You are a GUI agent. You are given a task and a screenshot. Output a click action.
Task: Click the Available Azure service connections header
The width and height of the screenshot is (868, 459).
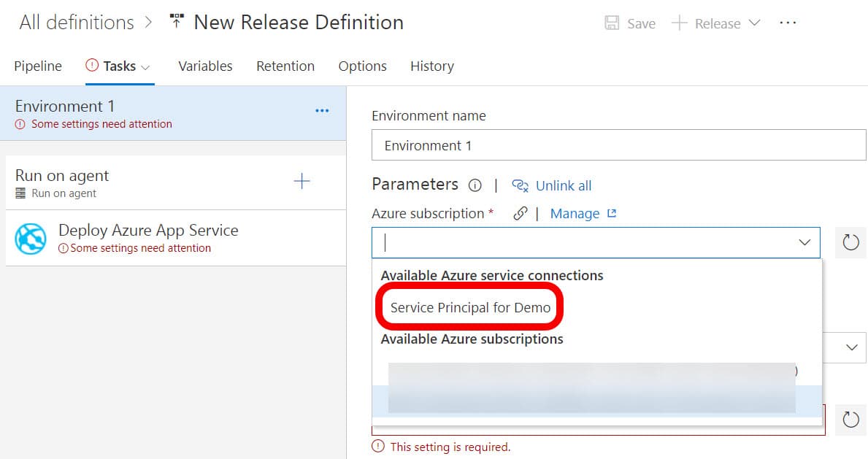[x=491, y=275]
